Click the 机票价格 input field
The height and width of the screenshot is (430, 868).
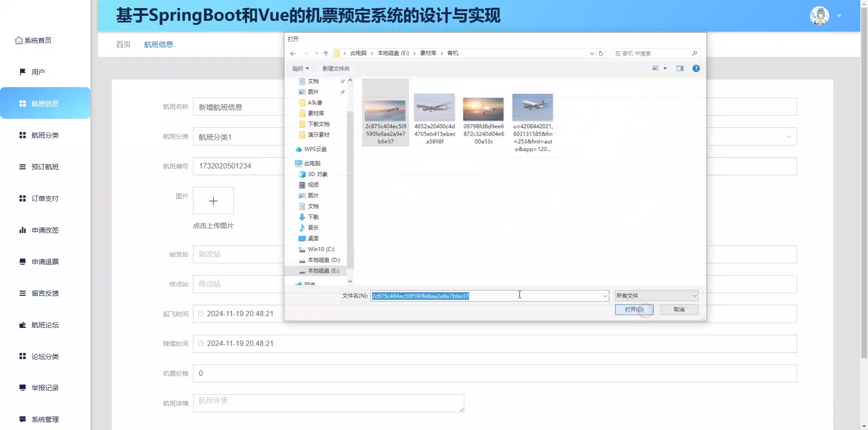tap(495, 374)
